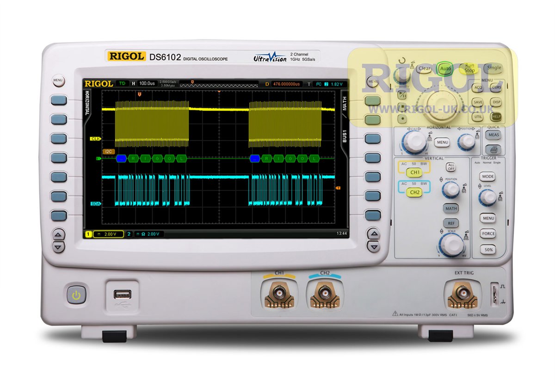Push the printer icon key under MEAS
555x392 pixels.
click(493, 150)
